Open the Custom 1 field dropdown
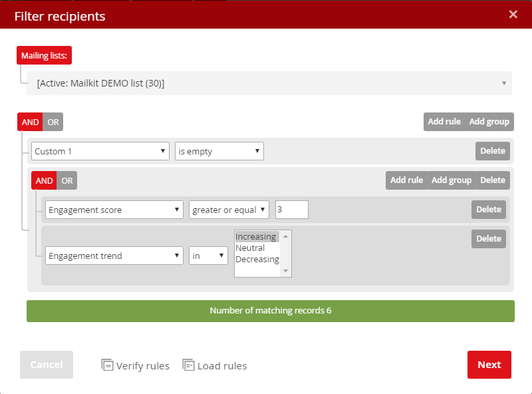 pos(100,151)
